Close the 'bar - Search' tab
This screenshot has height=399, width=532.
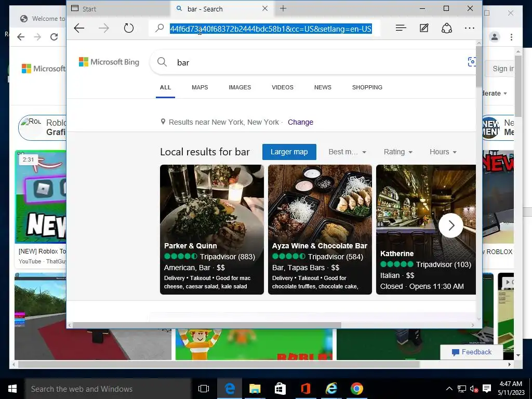265,8
